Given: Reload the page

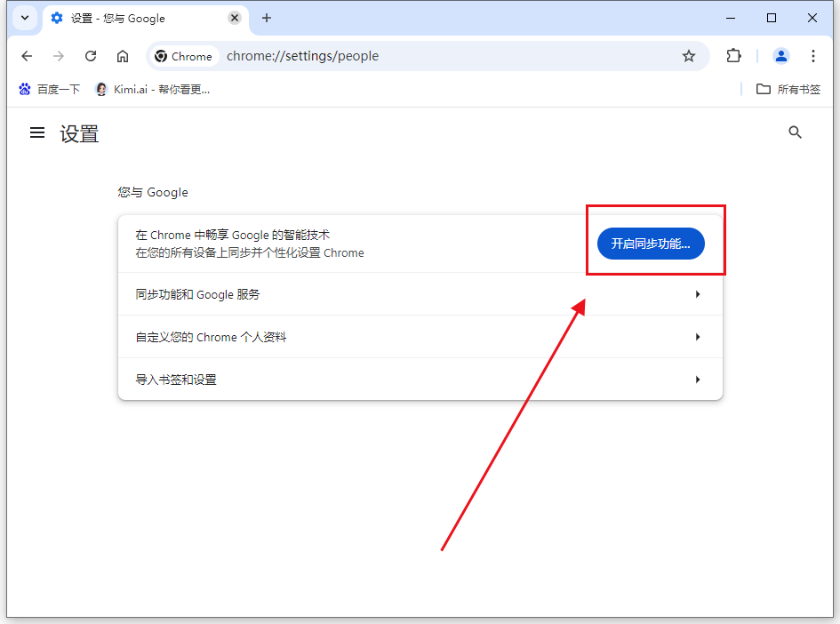Looking at the screenshot, I should pyautogui.click(x=91, y=56).
